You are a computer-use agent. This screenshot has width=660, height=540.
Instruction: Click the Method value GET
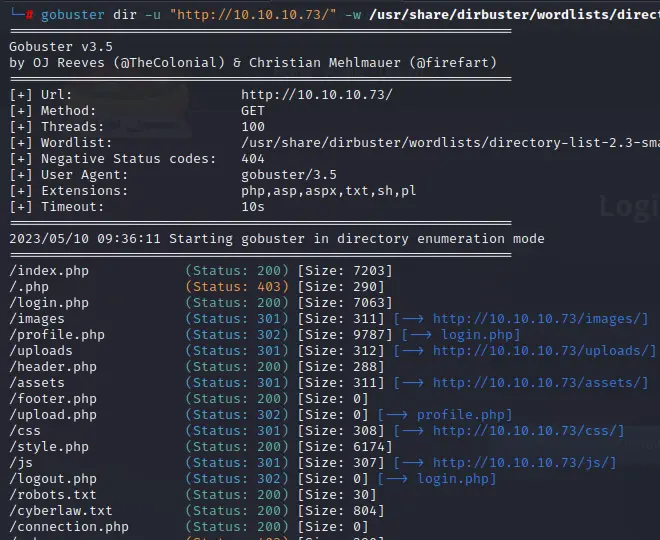coord(253,111)
